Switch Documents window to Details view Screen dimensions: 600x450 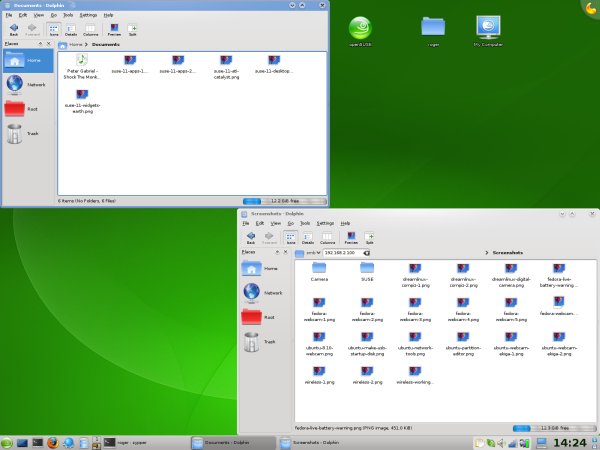point(71,30)
